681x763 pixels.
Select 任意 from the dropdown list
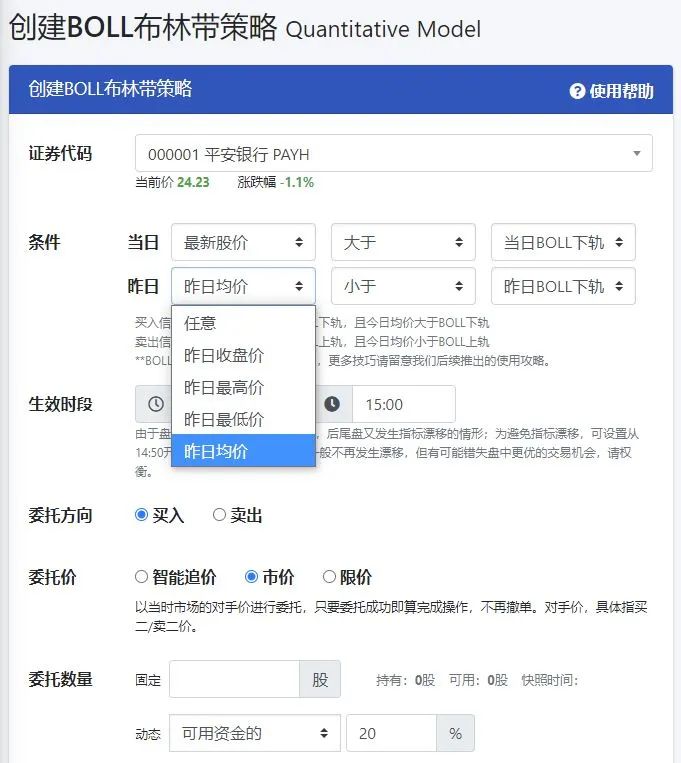pos(243,323)
